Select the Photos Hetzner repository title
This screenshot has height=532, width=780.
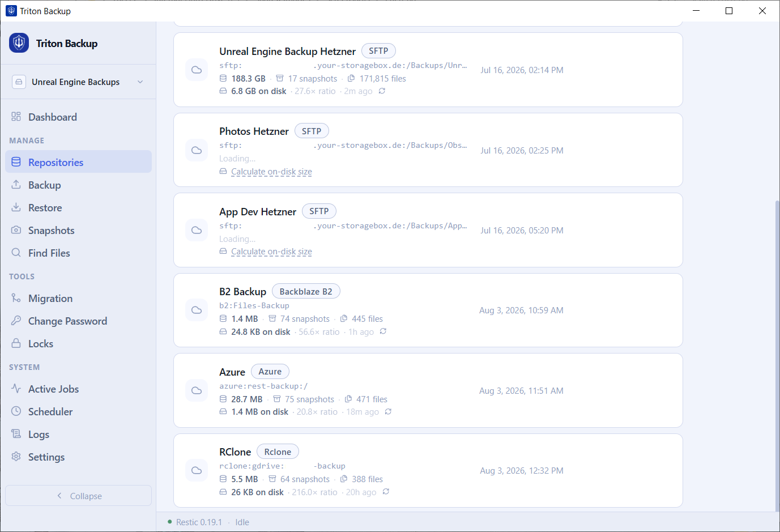(x=254, y=131)
